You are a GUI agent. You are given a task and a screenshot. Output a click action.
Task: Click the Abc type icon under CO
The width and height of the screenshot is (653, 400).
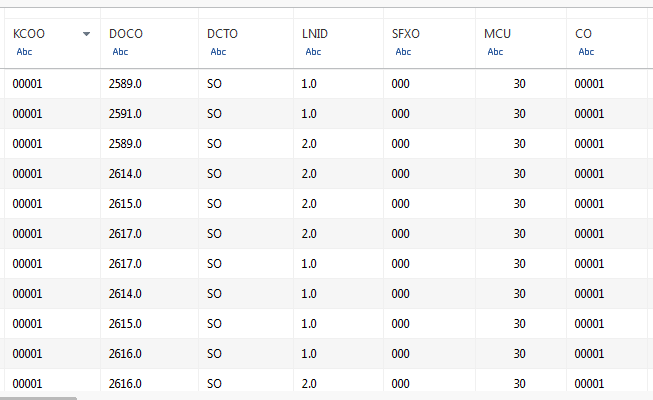tap(586, 52)
